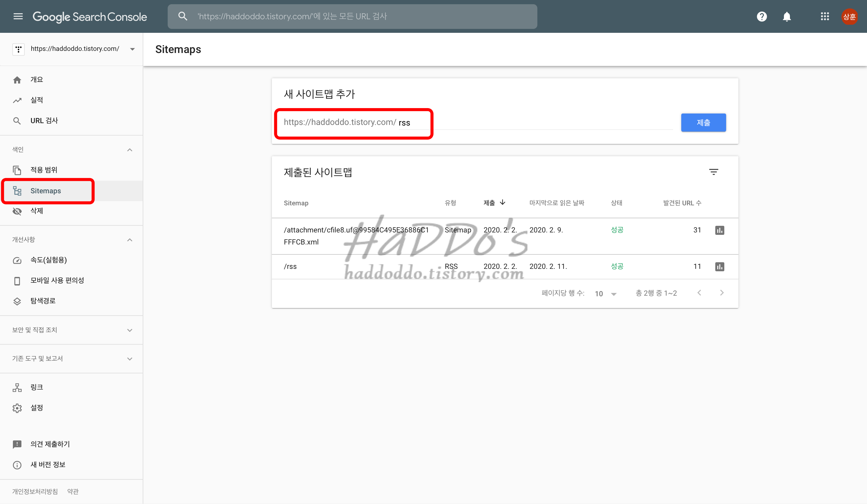Viewport: 867px width, 504px height.
Task: Open the notifications bell icon
Action: [787, 16]
